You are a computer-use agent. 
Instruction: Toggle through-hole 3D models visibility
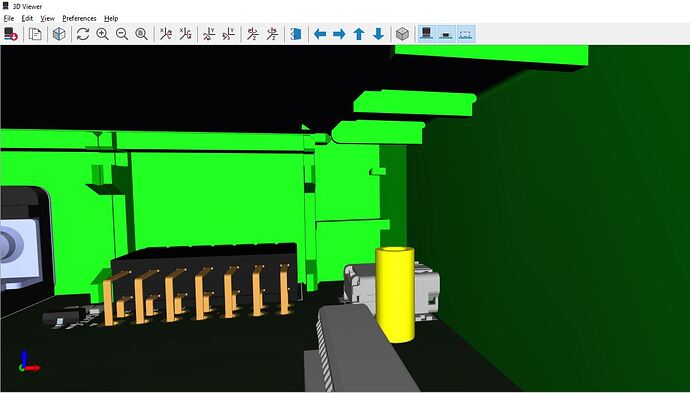point(426,34)
